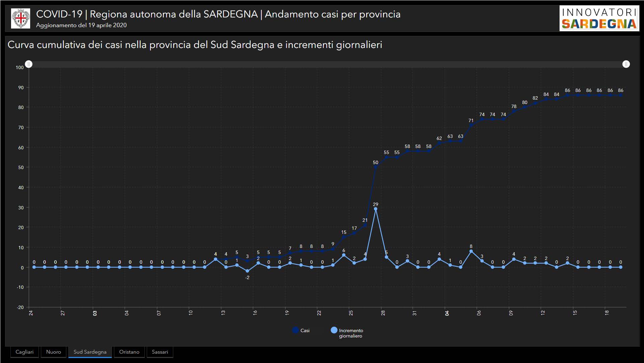Toggle the Incremento giornaliero legend marker
The width and height of the screenshot is (644, 363).
coord(334,330)
